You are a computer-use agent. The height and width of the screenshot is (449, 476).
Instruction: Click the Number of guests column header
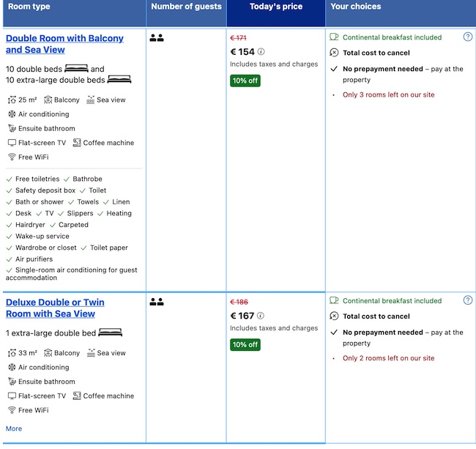tap(186, 7)
